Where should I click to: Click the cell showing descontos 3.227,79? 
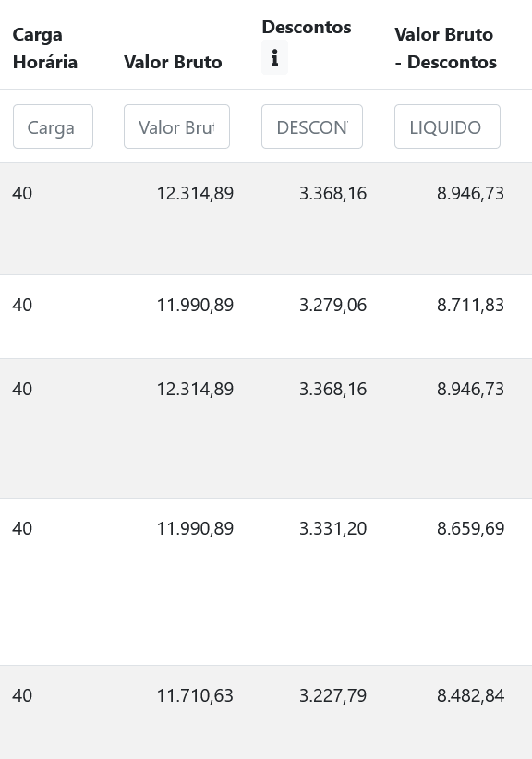pos(332,695)
